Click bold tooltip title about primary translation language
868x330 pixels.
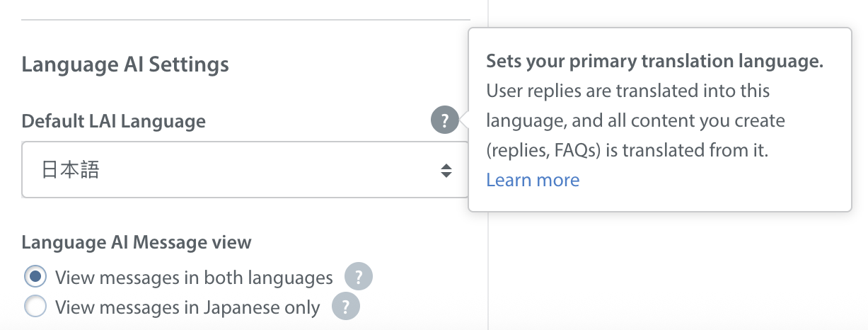pos(654,62)
